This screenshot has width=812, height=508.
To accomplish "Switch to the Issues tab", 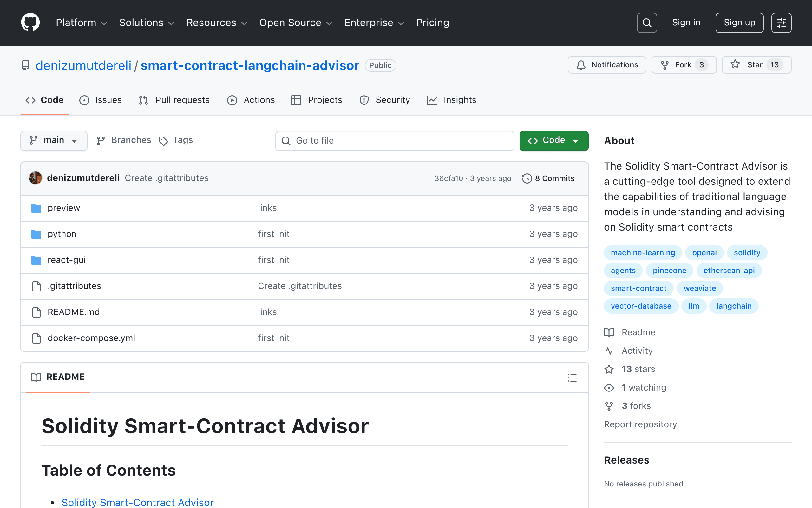I will click(x=101, y=100).
